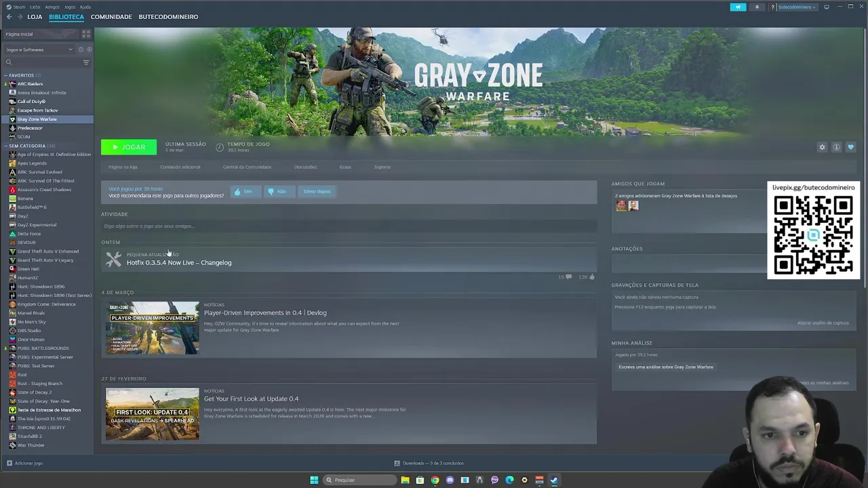Go forward with the right arrow
Image resolution: width=868 pixels, height=488 pixels.
pyautogui.click(x=19, y=17)
